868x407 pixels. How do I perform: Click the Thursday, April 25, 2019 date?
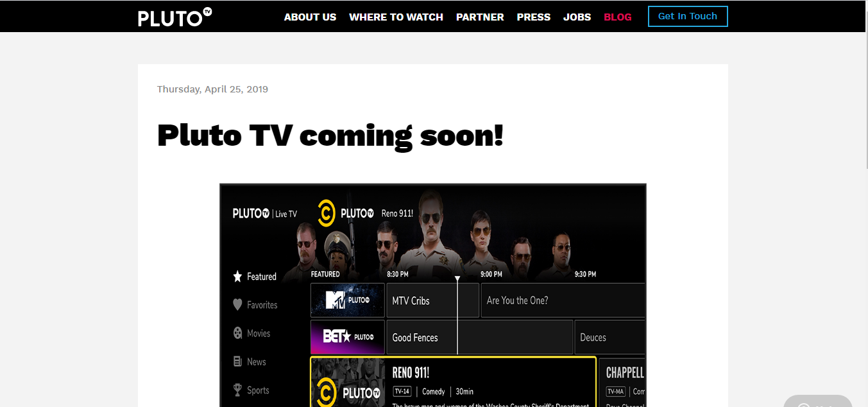[212, 89]
